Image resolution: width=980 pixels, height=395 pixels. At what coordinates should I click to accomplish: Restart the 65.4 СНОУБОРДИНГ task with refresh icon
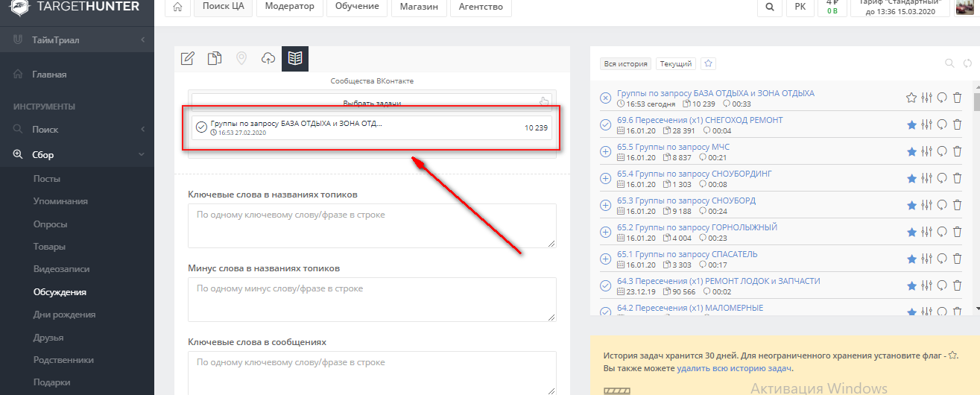942,178
